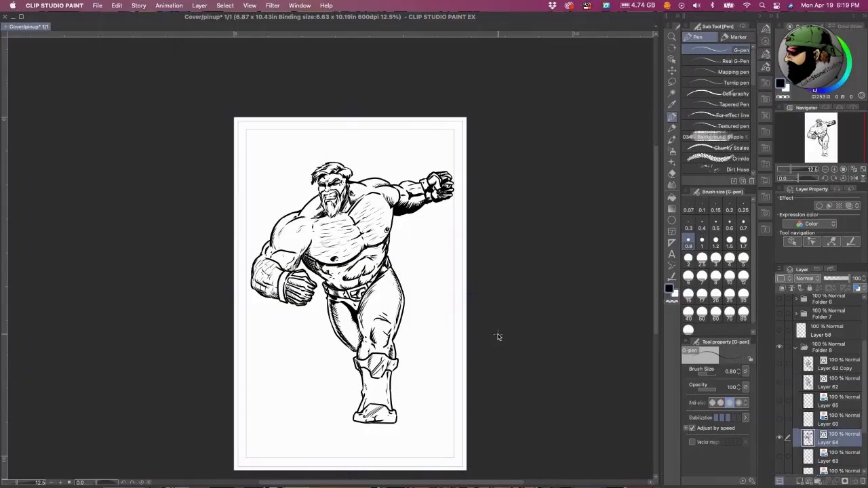Viewport: 868px width, 488px height.
Task: Switch to the Marker sub tool tab
Action: click(734, 37)
